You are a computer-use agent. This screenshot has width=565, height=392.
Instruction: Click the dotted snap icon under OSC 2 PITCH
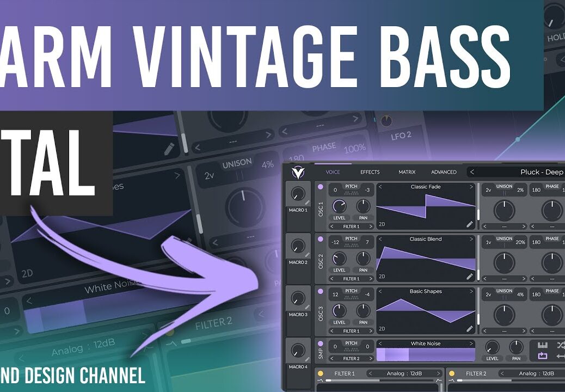tap(351, 246)
